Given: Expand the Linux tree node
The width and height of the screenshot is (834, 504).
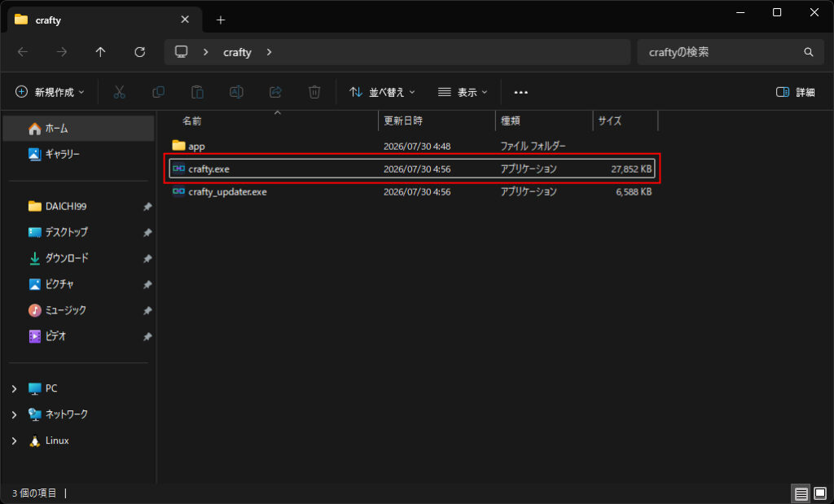Looking at the screenshot, I should click(x=15, y=440).
